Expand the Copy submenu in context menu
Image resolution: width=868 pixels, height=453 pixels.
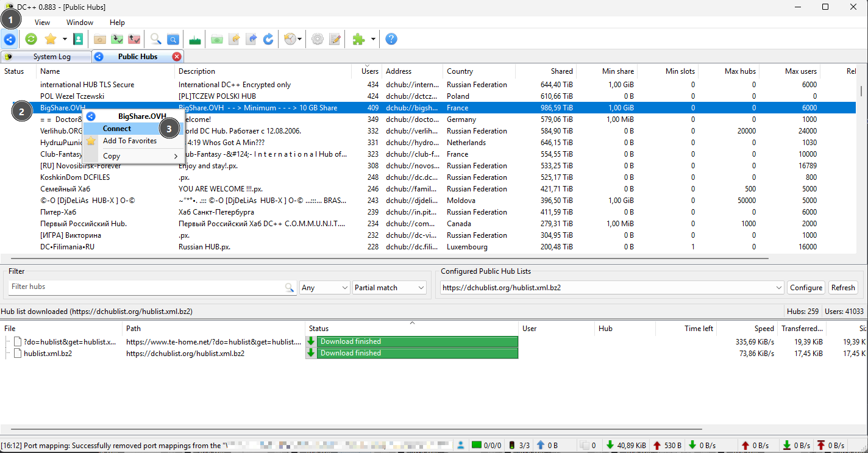133,156
